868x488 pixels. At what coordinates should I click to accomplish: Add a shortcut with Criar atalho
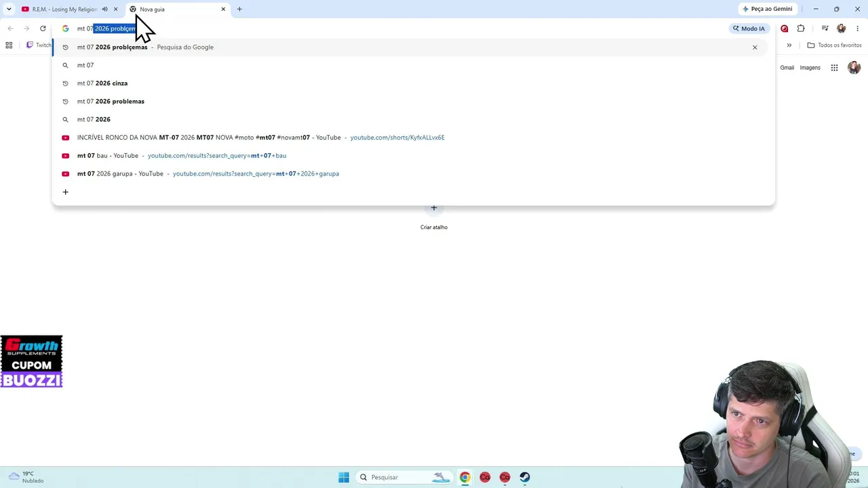pos(434,216)
